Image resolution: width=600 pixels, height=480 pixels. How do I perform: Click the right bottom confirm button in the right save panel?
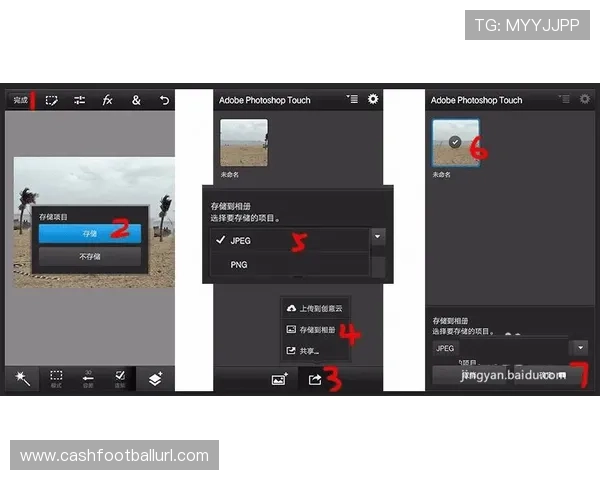(551, 376)
